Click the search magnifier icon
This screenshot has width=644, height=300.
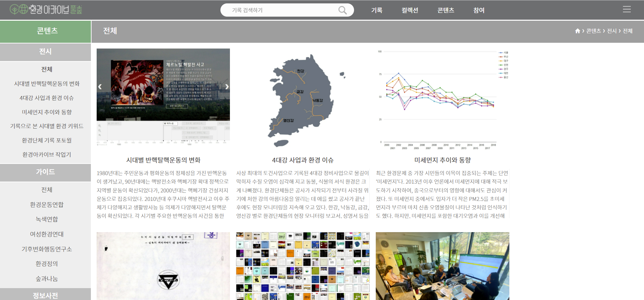[x=343, y=10]
